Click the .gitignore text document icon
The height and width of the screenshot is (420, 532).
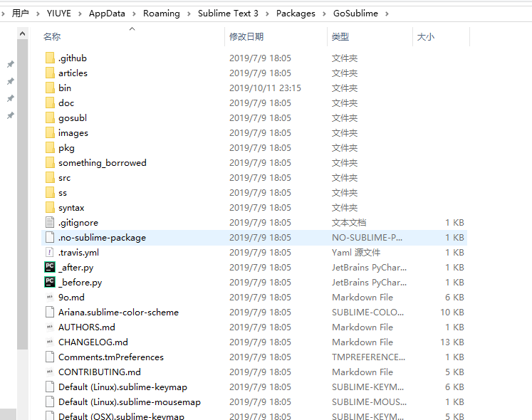pos(50,222)
